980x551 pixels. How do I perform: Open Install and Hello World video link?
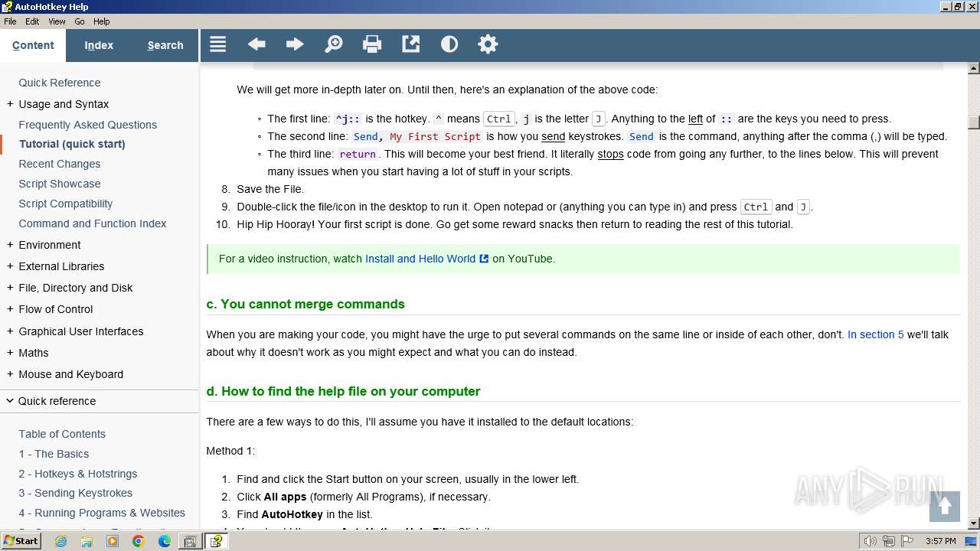point(420,259)
